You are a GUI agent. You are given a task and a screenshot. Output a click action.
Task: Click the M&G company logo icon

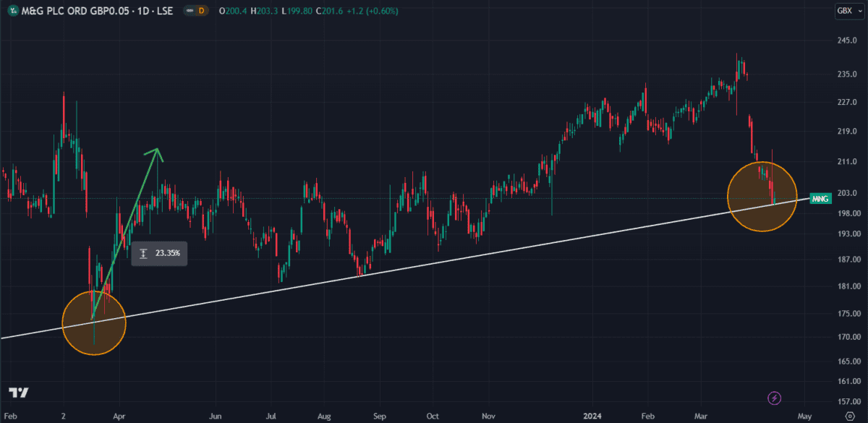[x=11, y=11]
